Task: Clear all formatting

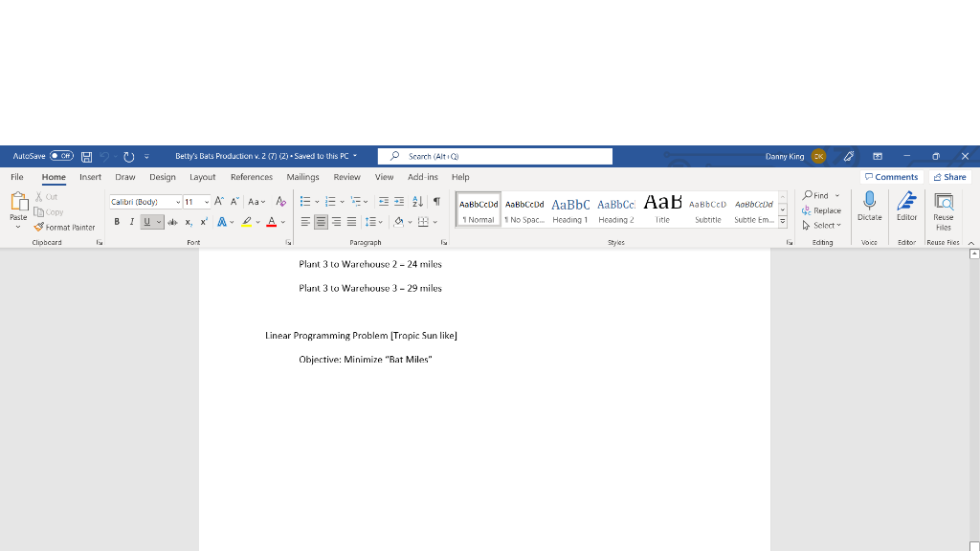Action: [280, 201]
